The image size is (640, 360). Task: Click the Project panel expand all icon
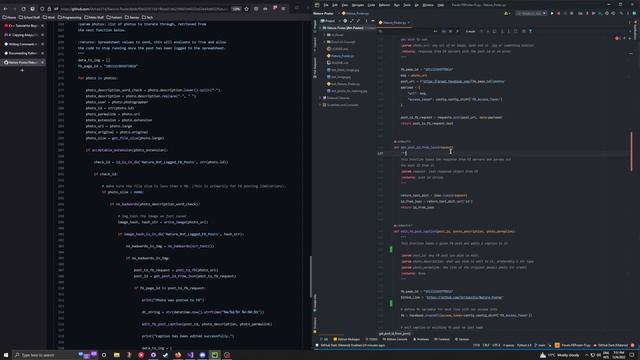pos(352,21)
